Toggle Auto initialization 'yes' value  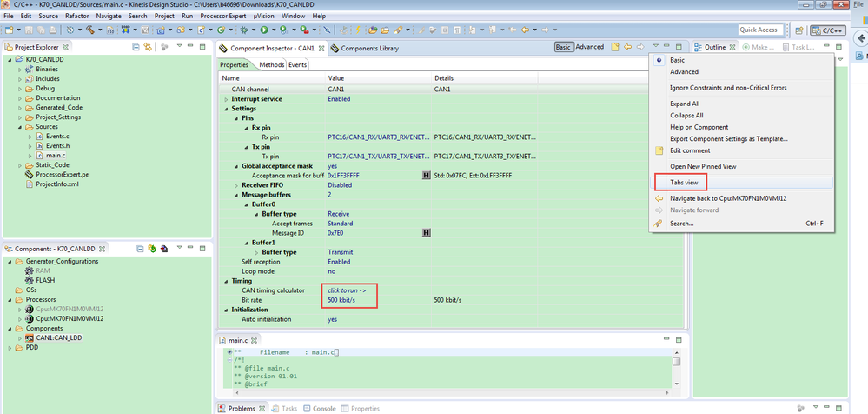coord(332,319)
